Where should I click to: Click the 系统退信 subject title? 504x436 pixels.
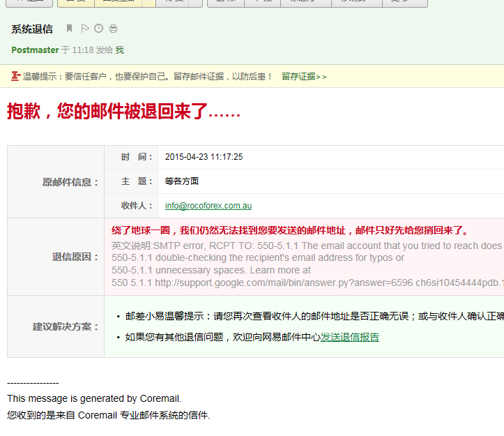32,29
